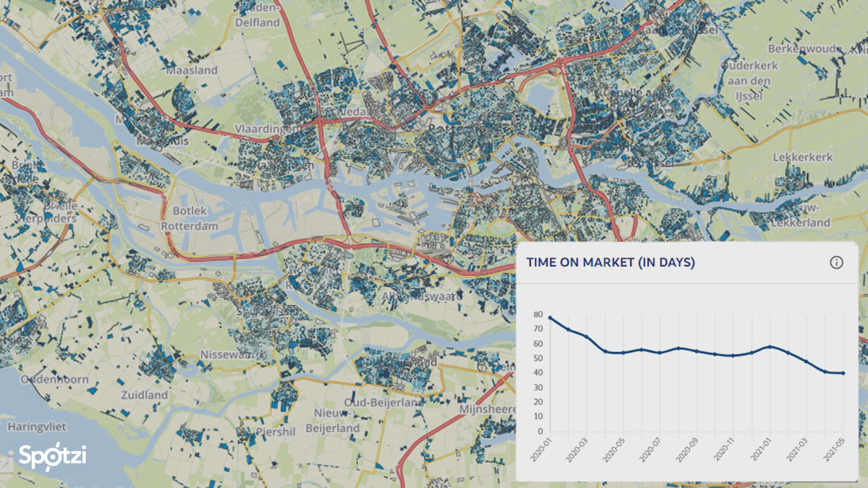Click the Maasland label on the map
Viewport: 868px width, 488px height.
click(192, 71)
